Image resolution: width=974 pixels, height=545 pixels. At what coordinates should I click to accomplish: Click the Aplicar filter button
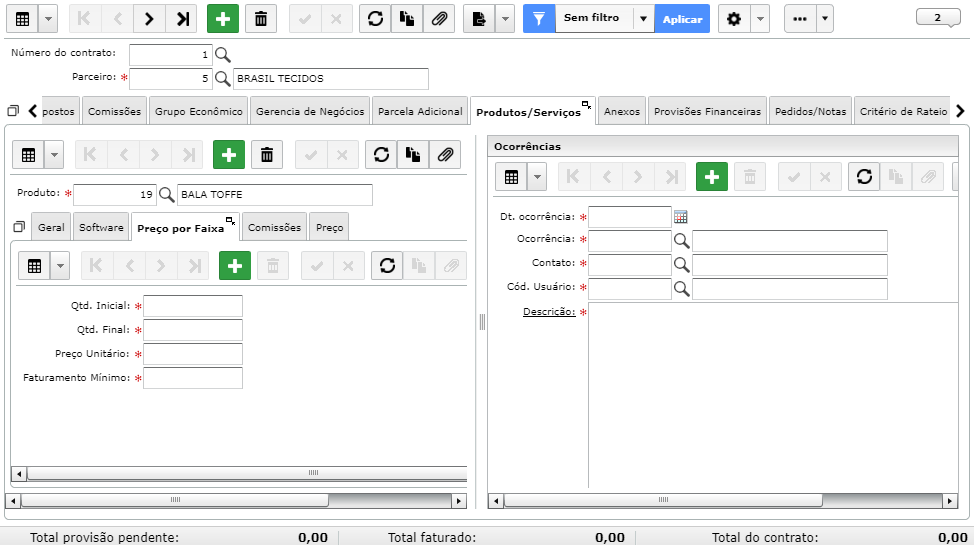point(682,19)
